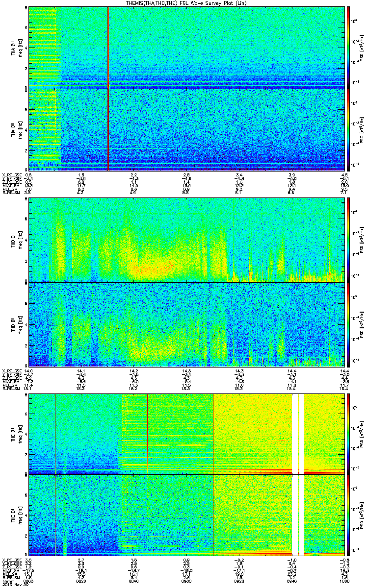Click the 'PSD [nT²/Hz]' label beside the THA B-perp color bar
The width and height of the screenshot is (368, 588).
(x=363, y=48)
